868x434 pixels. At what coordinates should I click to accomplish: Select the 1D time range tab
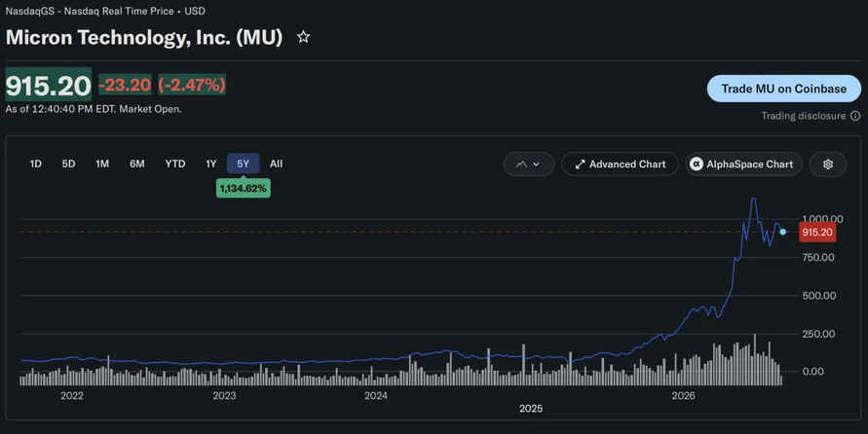(35, 163)
